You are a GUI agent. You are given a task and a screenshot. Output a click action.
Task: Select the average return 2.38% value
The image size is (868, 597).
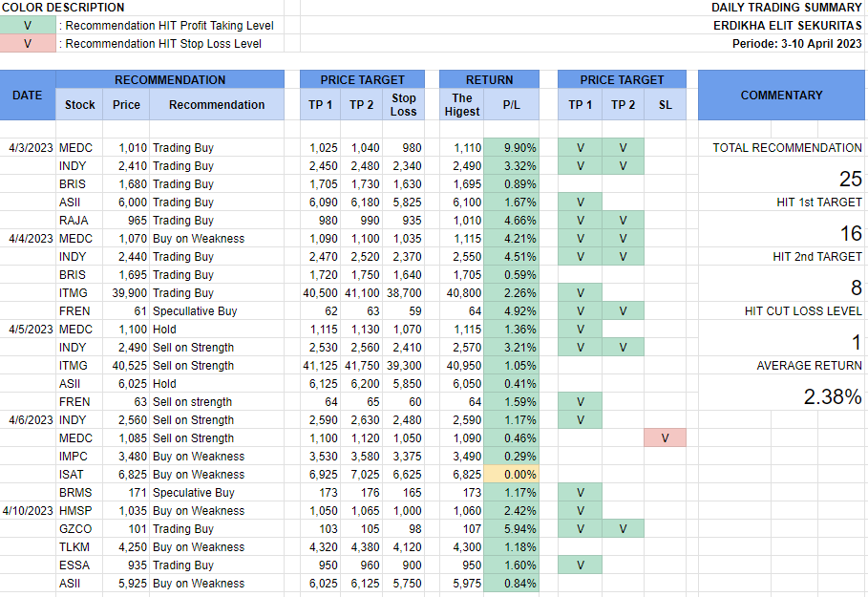point(833,397)
